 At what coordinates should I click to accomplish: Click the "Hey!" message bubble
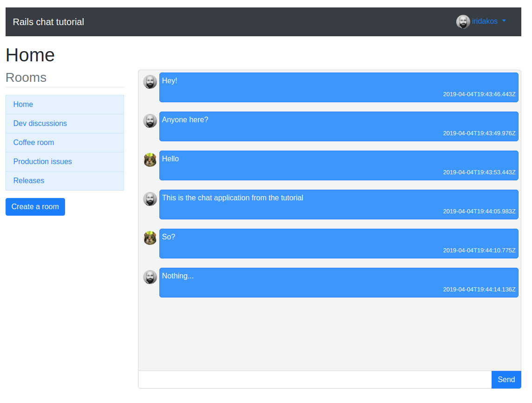pos(339,87)
